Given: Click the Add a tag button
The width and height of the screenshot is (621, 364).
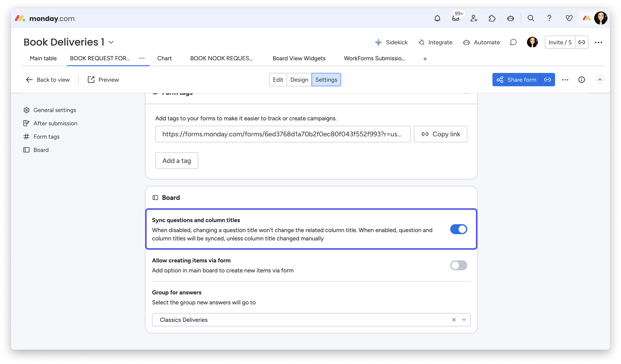Looking at the screenshot, I should [x=176, y=160].
